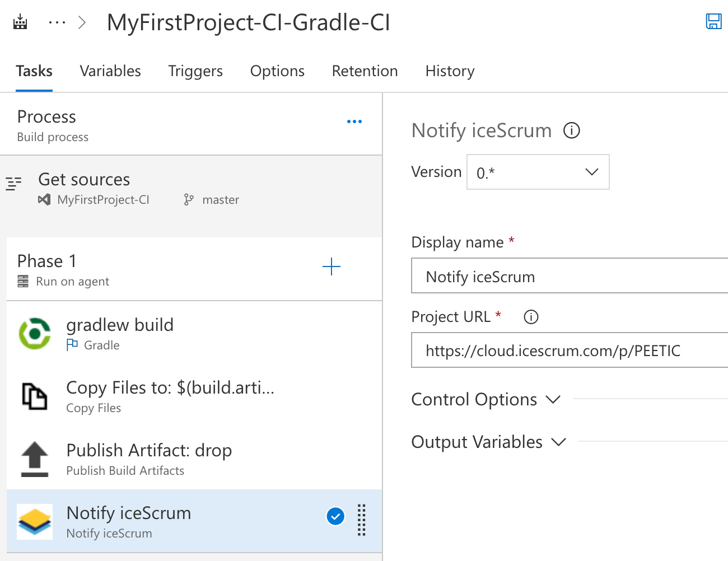
Task: Switch to the Variables tab
Action: 110,71
